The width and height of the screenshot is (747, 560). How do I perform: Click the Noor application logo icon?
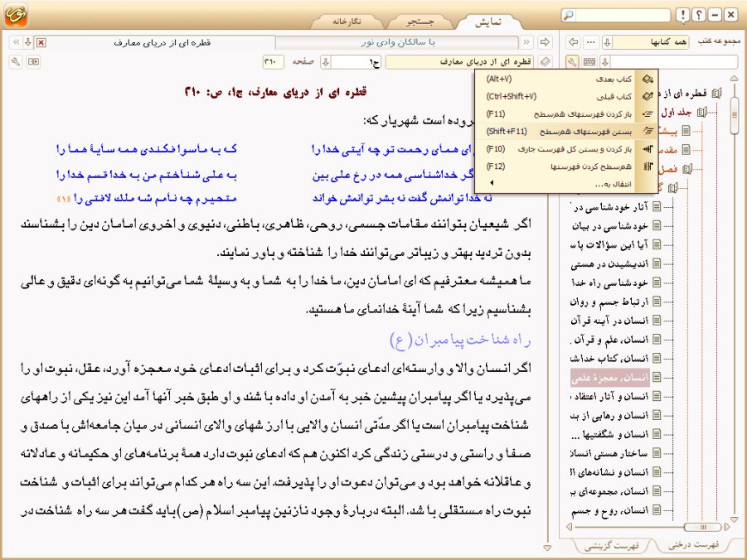tap(16, 14)
